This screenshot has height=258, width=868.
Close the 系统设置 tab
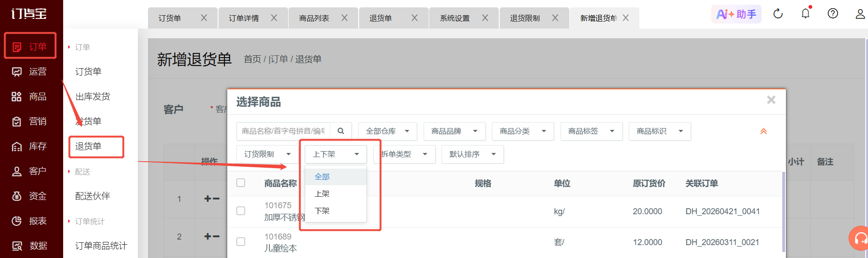click(x=485, y=18)
